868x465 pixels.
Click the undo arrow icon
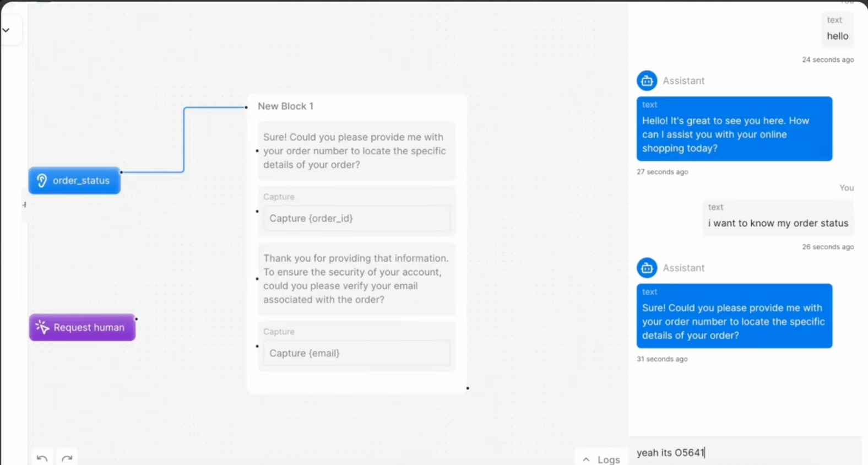tap(42, 458)
